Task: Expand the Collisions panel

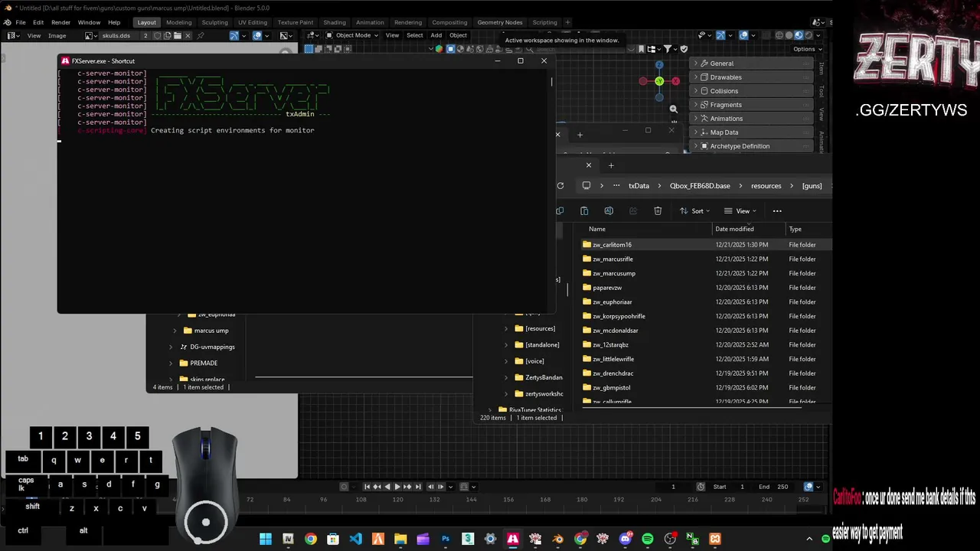Action: (x=752, y=91)
